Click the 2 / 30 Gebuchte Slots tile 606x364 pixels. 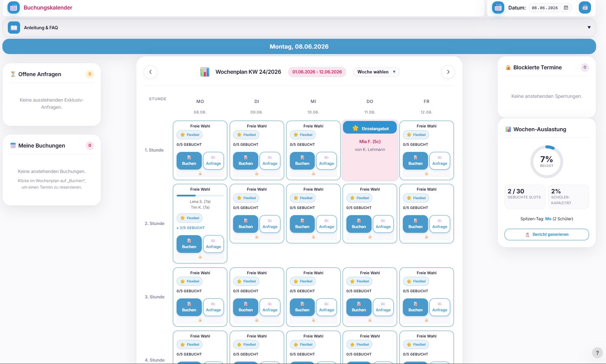coord(525,196)
